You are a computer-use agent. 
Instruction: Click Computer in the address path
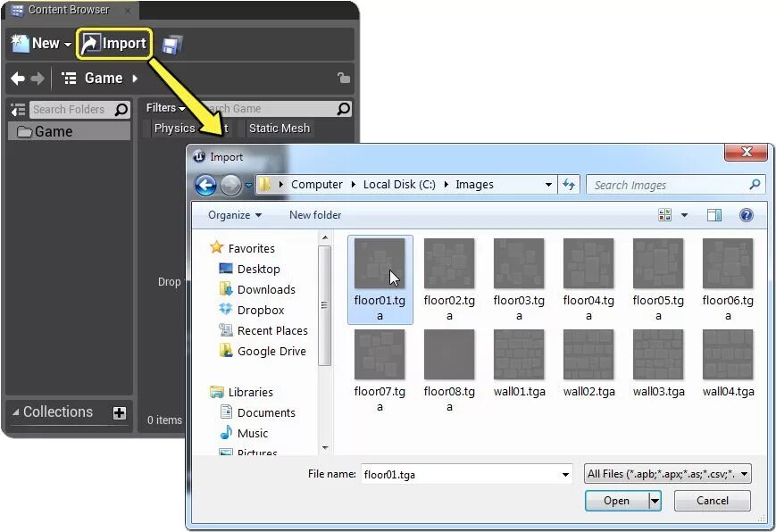coord(316,185)
